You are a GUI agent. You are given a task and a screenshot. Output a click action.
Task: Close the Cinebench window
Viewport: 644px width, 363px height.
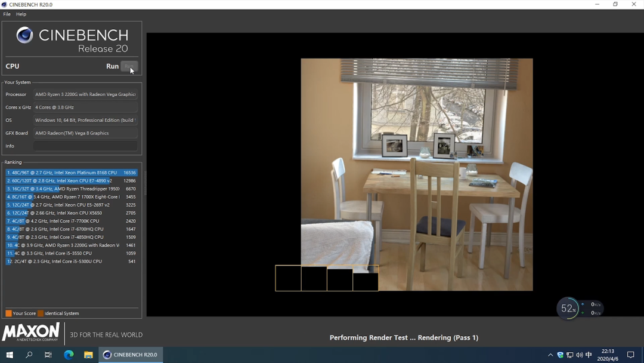tap(634, 5)
